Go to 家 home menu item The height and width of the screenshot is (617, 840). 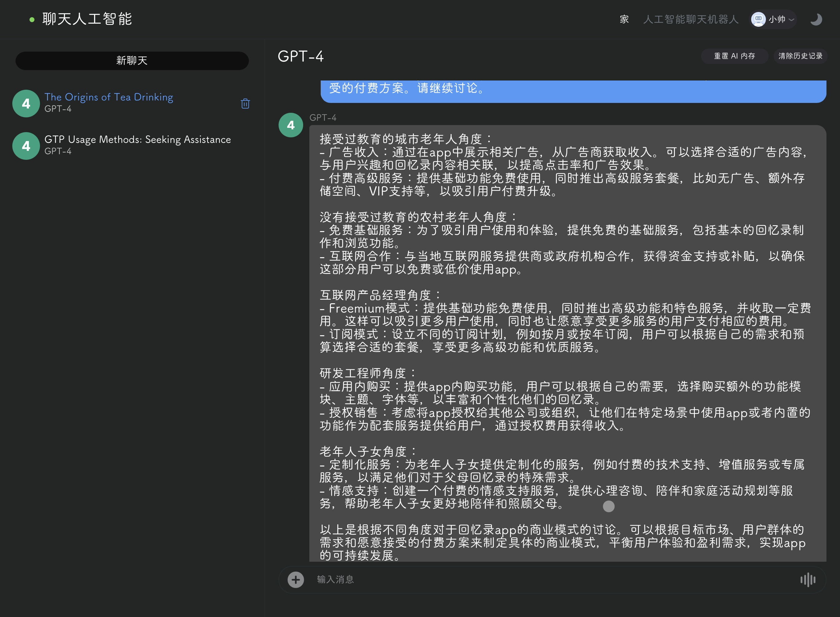coord(624,19)
